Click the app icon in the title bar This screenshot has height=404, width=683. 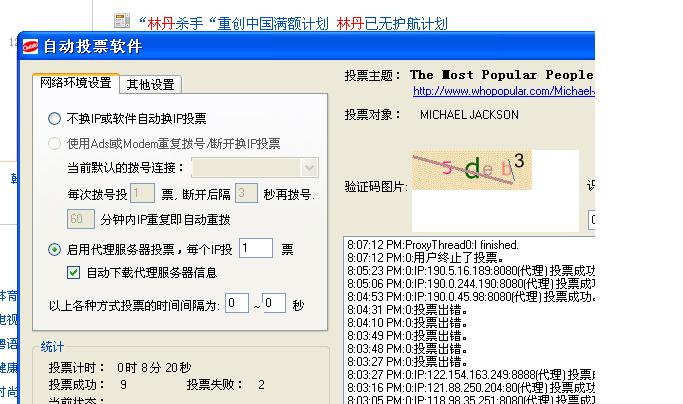31,46
